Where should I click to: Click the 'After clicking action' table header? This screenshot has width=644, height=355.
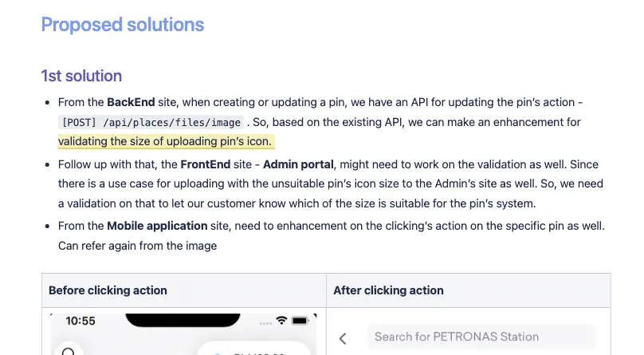(388, 290)
